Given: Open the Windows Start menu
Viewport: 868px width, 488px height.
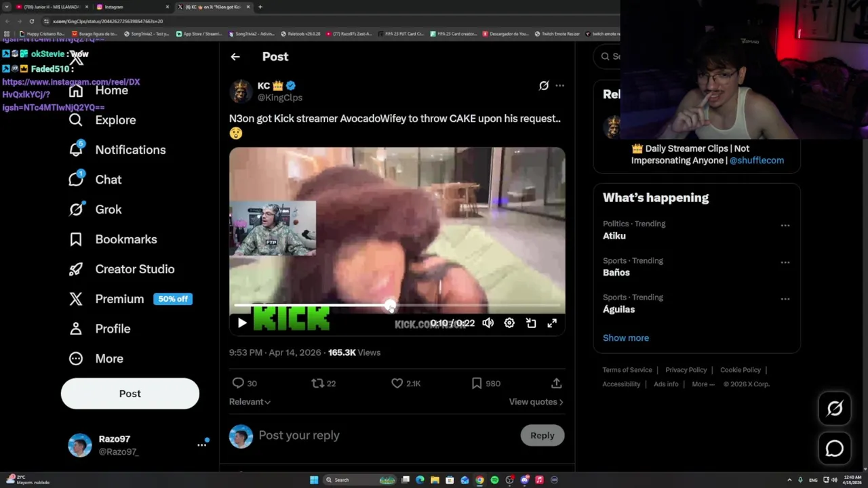Looking at the screenshot, I should (314, 480).
